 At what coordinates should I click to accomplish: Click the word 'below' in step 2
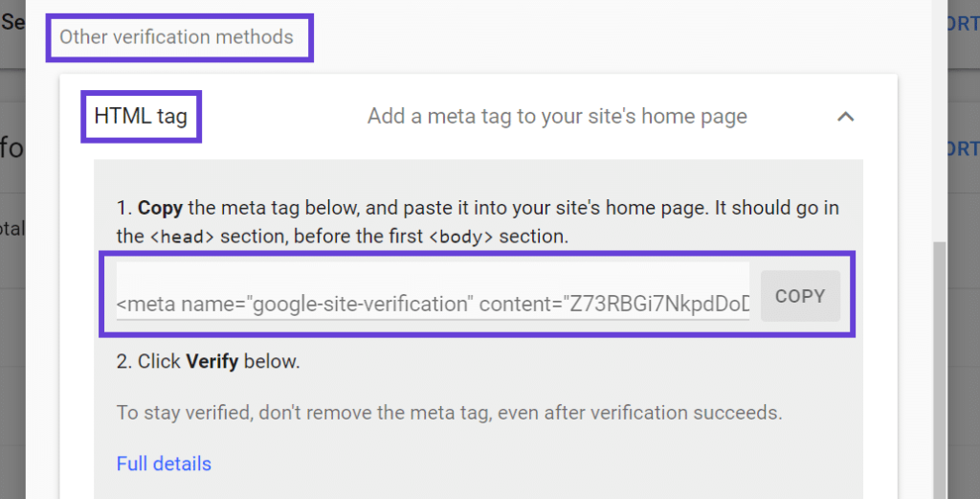click(x=272, y=362)
